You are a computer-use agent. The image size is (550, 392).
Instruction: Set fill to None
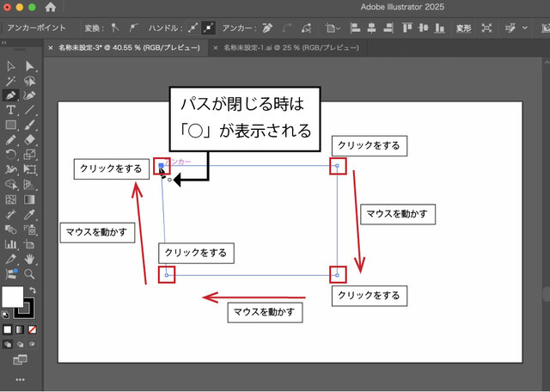pyautogui.click(x=33, y=330)
